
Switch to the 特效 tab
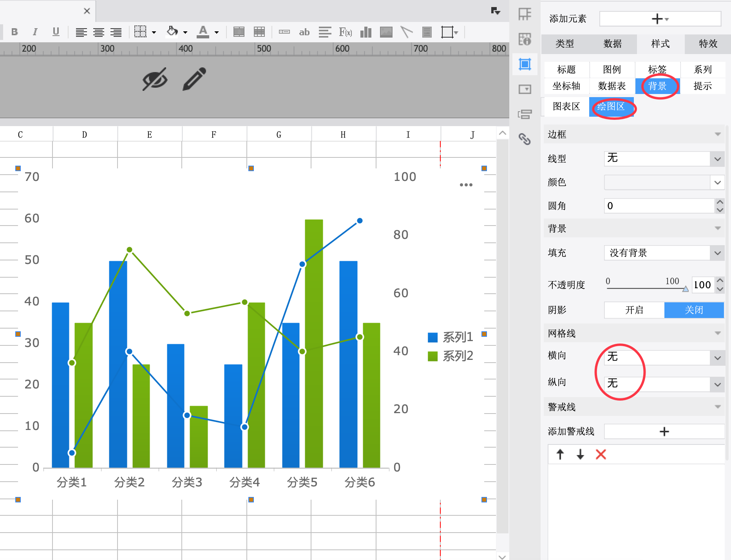point(708,44)
